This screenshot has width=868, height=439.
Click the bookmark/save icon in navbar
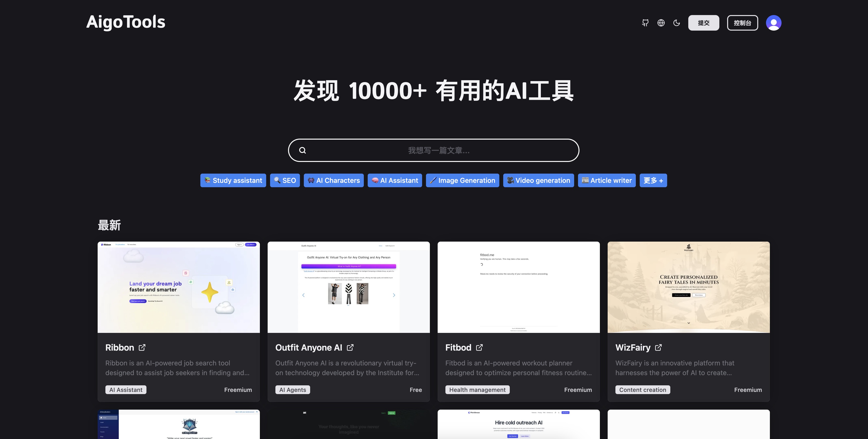pos(645,22)
